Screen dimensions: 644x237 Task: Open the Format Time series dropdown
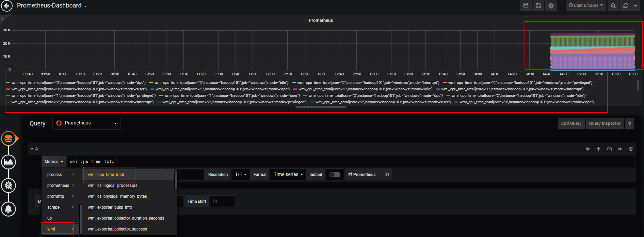(x=288, y=175)
